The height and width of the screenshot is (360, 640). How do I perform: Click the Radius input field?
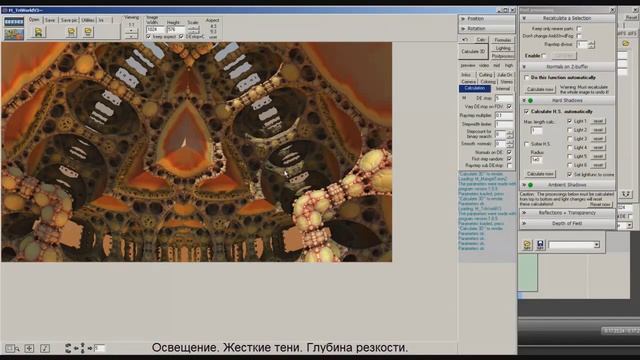coord(536,160)
